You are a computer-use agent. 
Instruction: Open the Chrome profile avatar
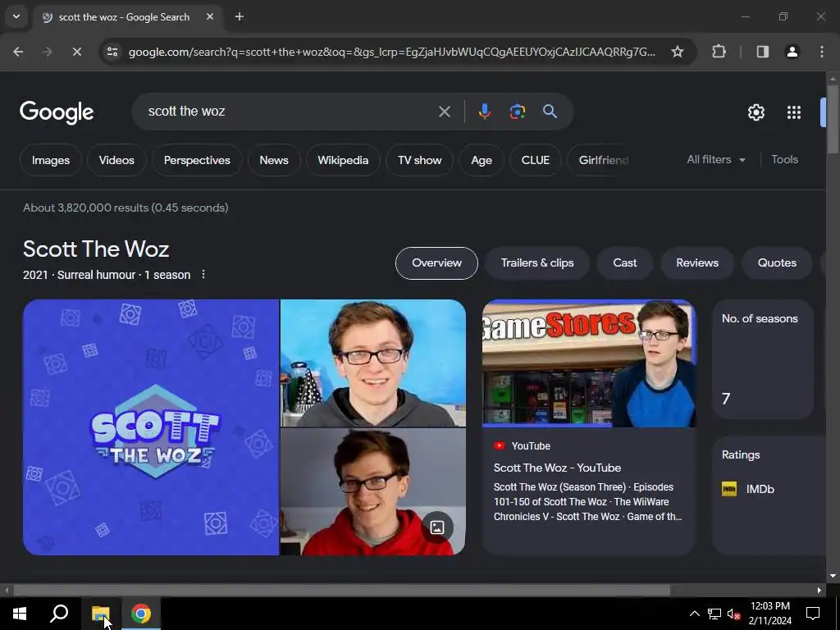(792, 52)
